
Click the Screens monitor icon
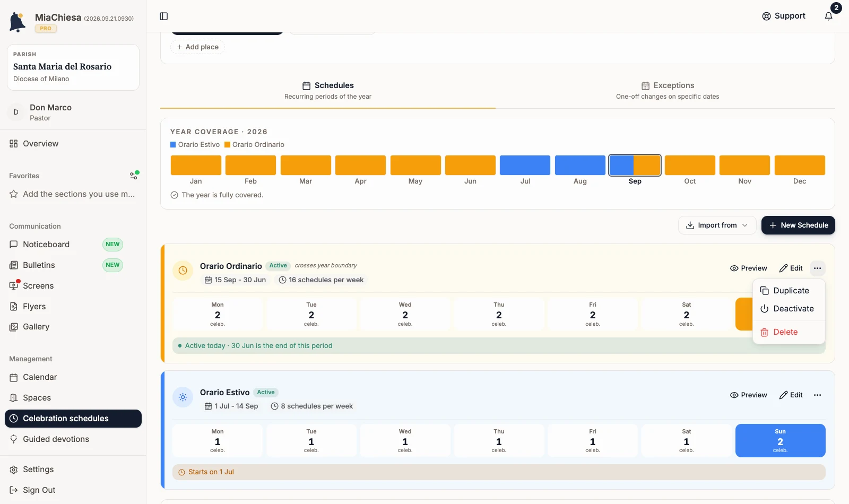click(14, 286)
